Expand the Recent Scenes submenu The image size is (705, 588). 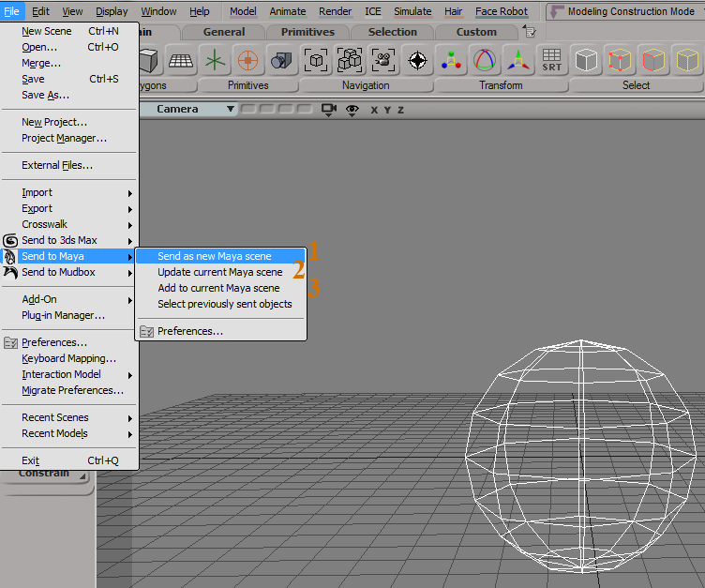point(69,418)
